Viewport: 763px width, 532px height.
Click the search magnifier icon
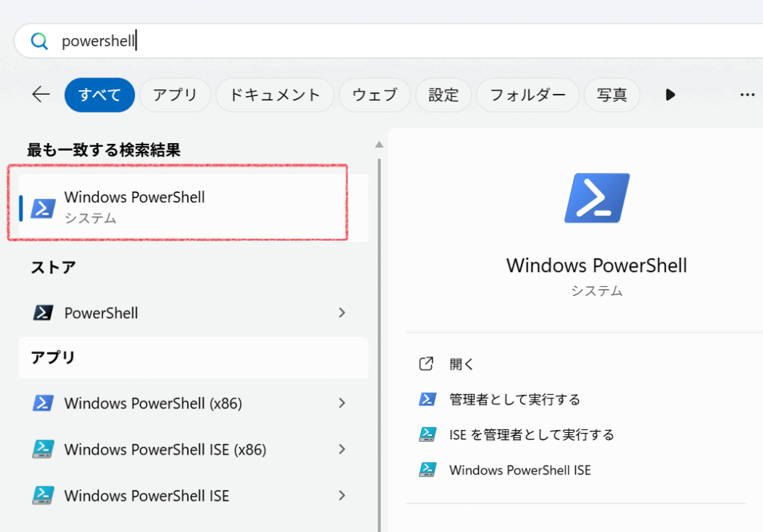[x=39, y=41]
